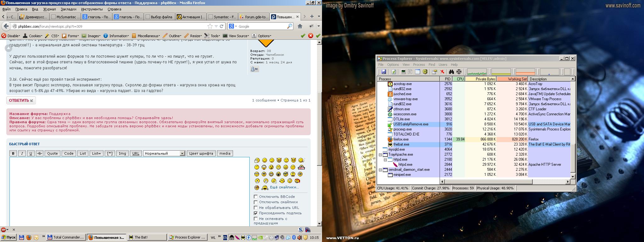Click the crosshair Find Window's Process icon

coord(459,72)
